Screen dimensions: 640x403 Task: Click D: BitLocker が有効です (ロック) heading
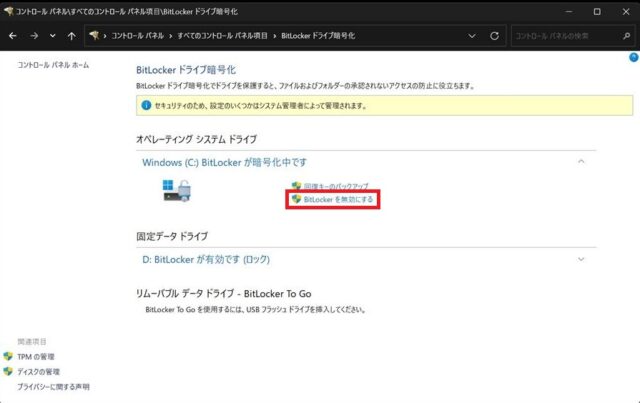pos(206,259)
